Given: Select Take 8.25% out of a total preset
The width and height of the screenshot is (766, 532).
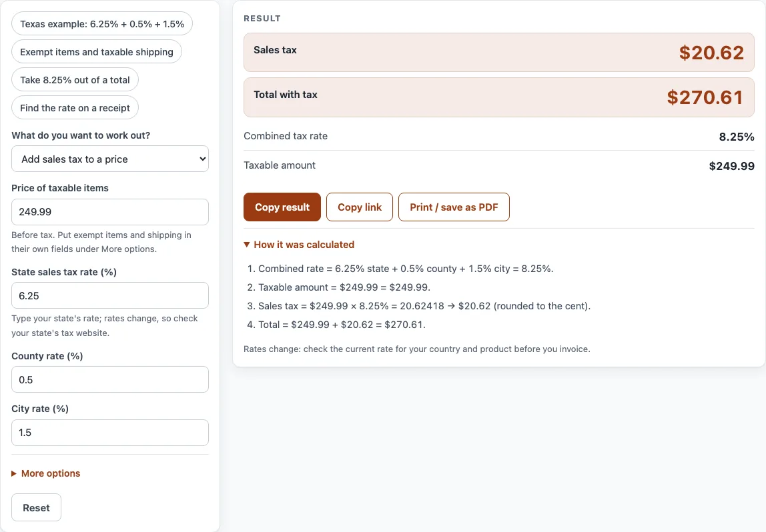Looking at the screenshot, I should point(75,80).
